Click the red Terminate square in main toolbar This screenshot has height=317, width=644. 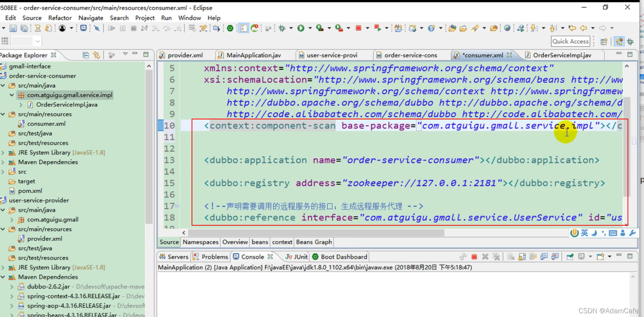tap(358, 28)
